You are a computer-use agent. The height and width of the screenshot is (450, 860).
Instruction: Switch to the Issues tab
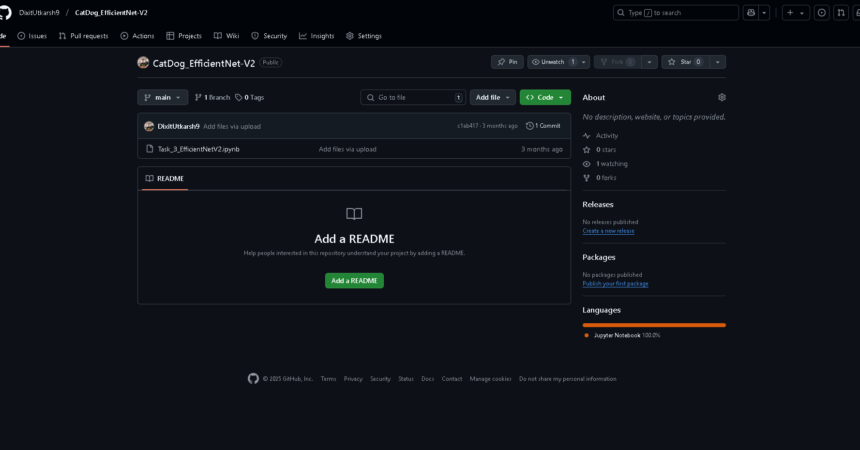coord(32,36)
